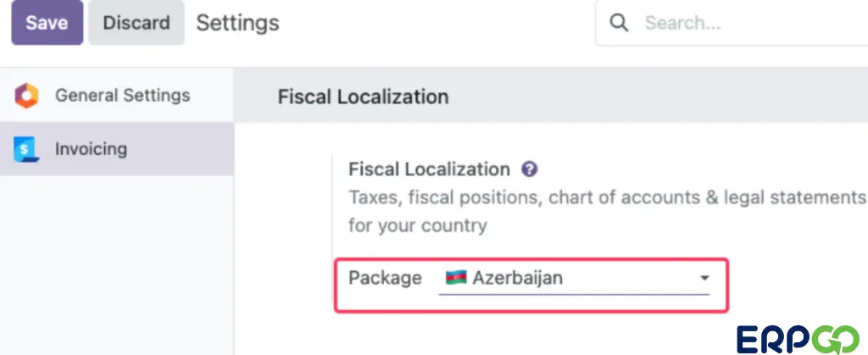This screenshot has height=355, width=868.
Task: Click the "for your country" text line
Action: 417,225
